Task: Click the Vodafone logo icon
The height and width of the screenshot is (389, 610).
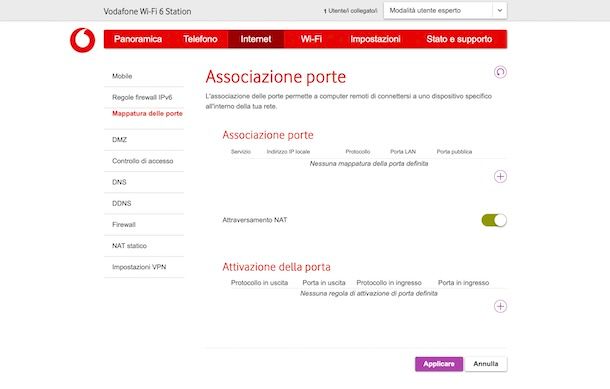Action: pyautogui.click(x=82, y=40)
